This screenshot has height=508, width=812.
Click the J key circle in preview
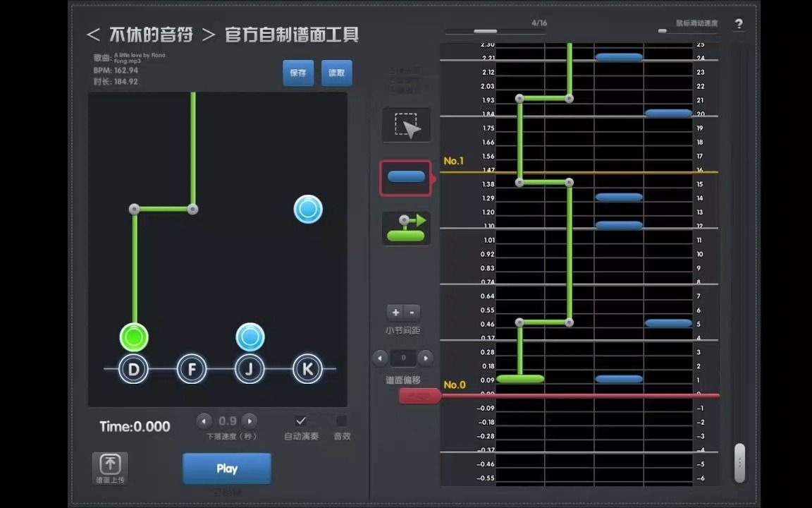pos(250,369)
